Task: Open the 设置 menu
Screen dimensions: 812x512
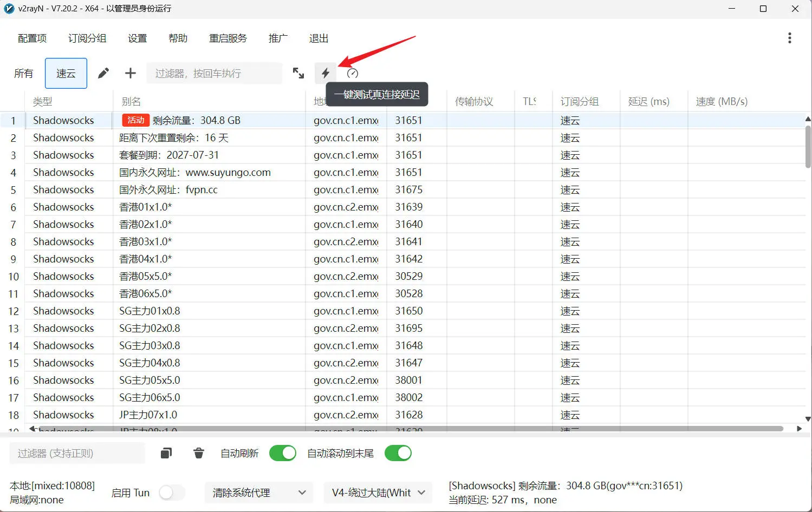Action: click(x=137, y=38)
